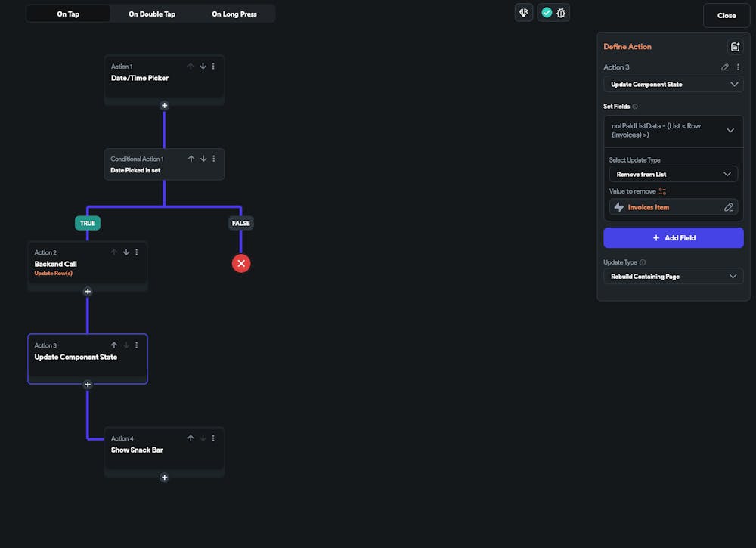Select the Show Snack Bar action card
Viewport: 756px width, 548px height.
click(164, 450)
